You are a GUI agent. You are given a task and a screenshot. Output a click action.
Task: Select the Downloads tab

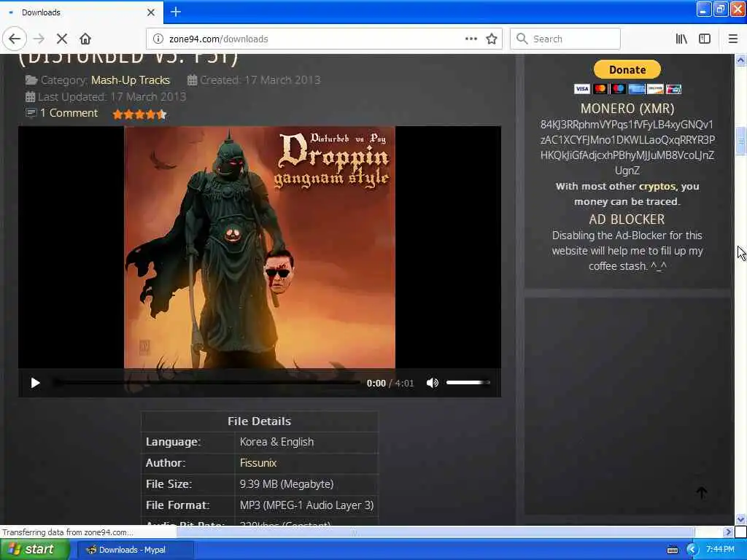click(82, 12)
